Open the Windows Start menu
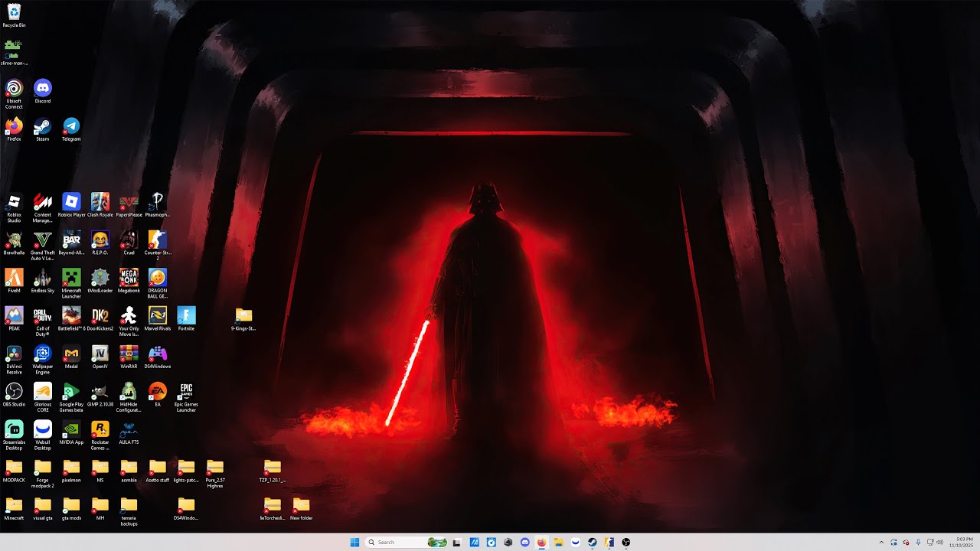 click(354, 542)
